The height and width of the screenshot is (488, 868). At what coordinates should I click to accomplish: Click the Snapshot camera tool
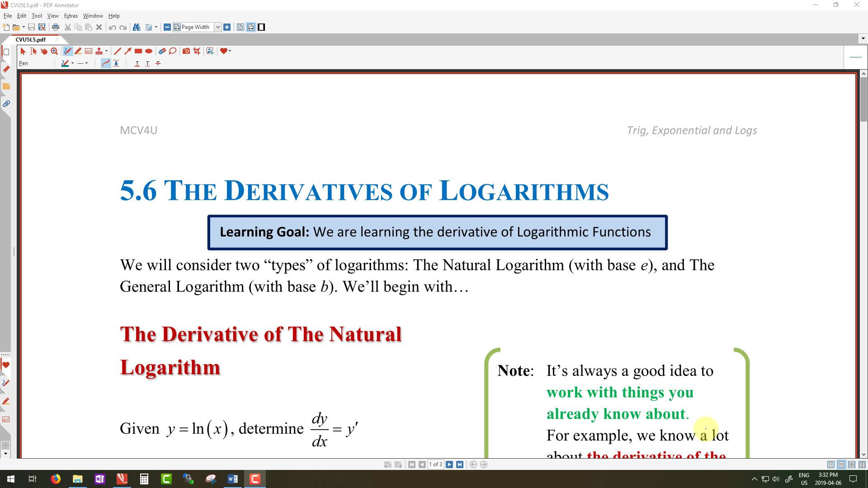coord(186,51)
